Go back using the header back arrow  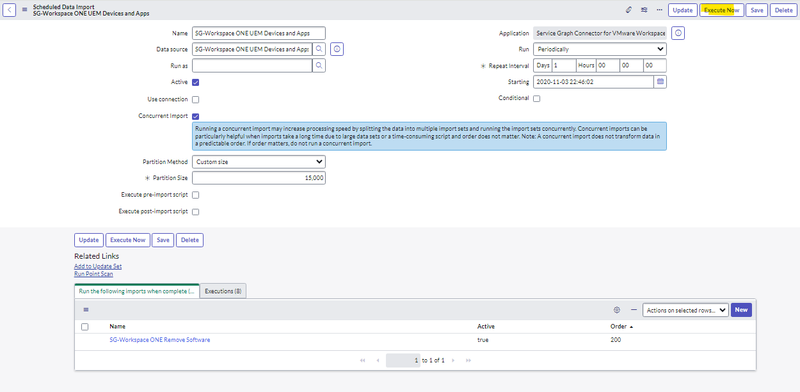tap(9, 10)
